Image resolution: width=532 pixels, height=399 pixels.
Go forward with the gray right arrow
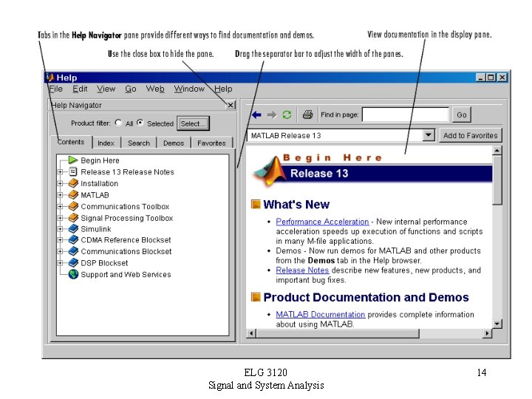point(272,115)
